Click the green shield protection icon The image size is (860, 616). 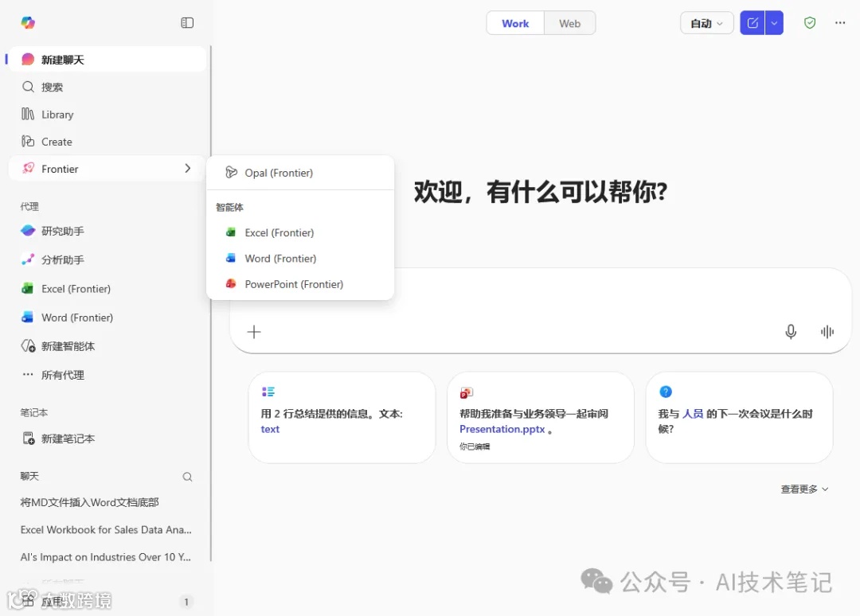coord(810,22)
